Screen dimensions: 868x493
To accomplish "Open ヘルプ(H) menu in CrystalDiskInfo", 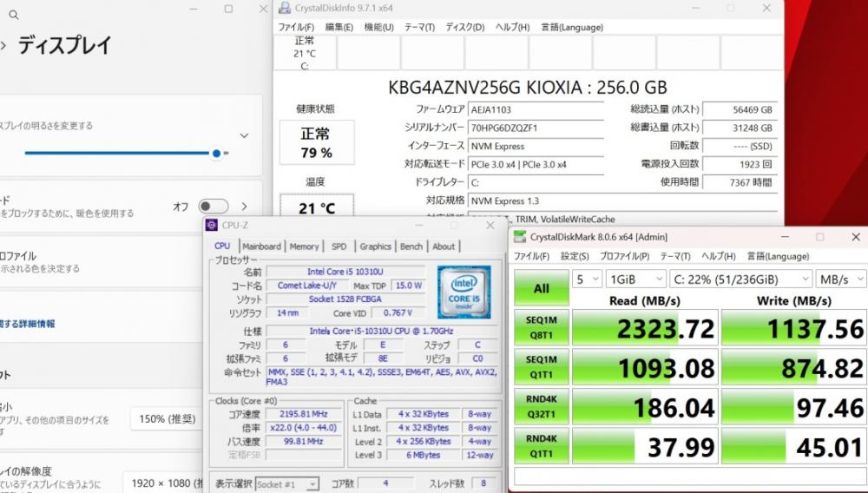I will 512,27.
